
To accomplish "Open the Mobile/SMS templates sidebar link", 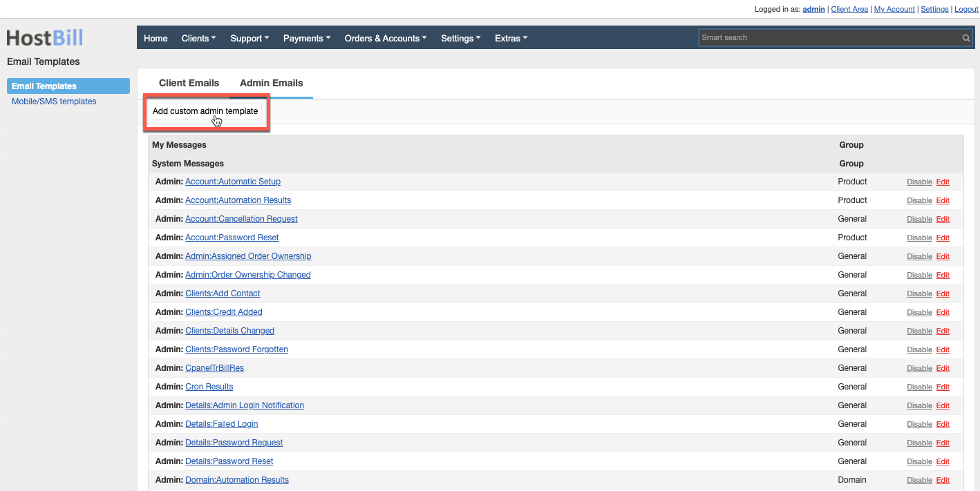I will click(54, 101).
